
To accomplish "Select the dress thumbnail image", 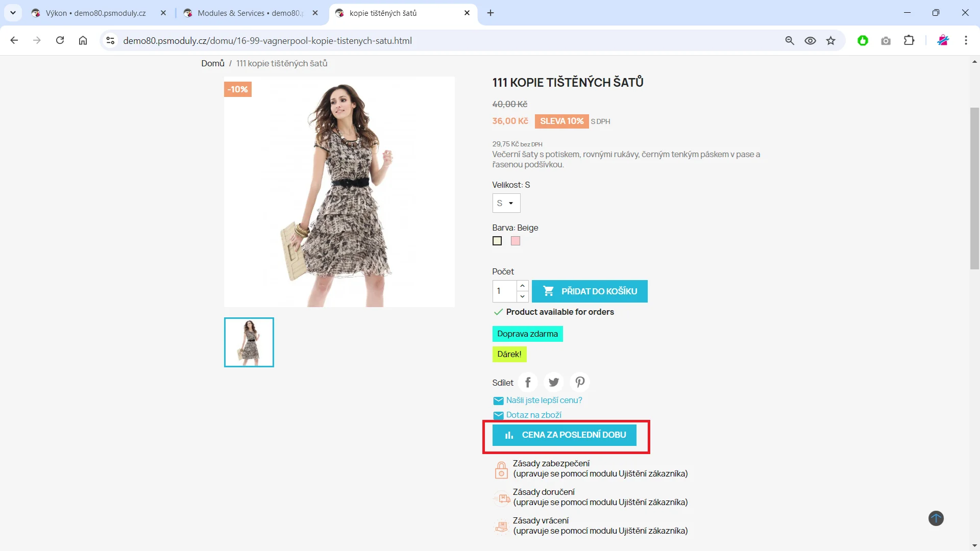I will (249, 342).
